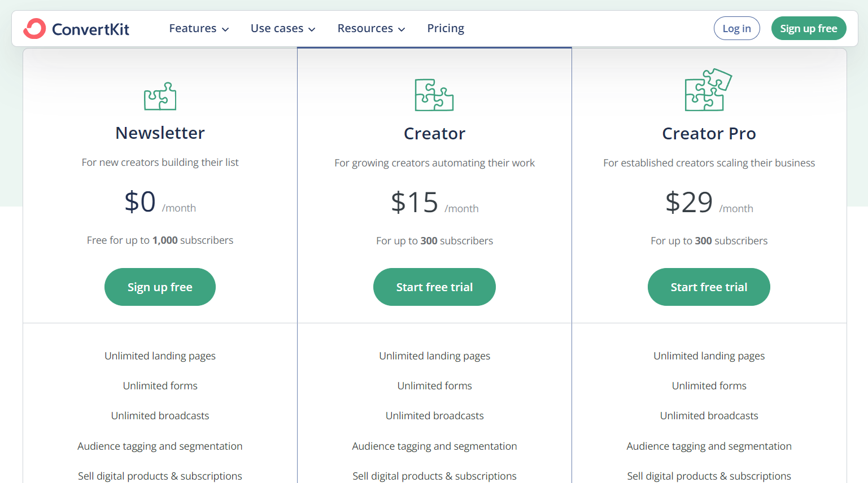
Task: Click 'Unlimited landing pages' in Newsletter column
Action: click(x=160, y=356)
